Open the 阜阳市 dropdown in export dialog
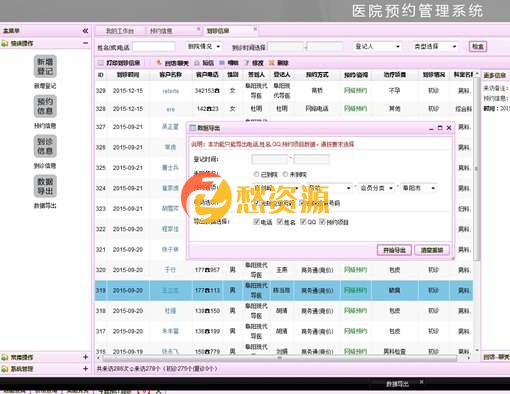 pos(419,188)
